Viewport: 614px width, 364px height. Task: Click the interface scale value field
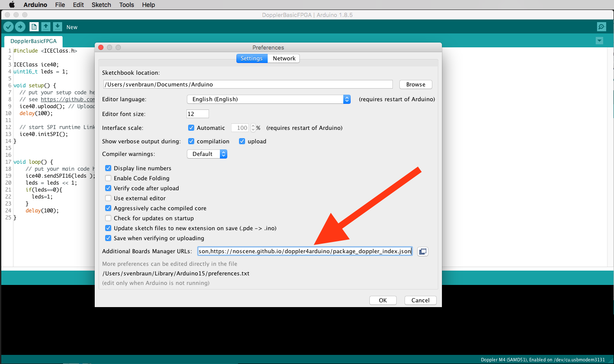240,128
